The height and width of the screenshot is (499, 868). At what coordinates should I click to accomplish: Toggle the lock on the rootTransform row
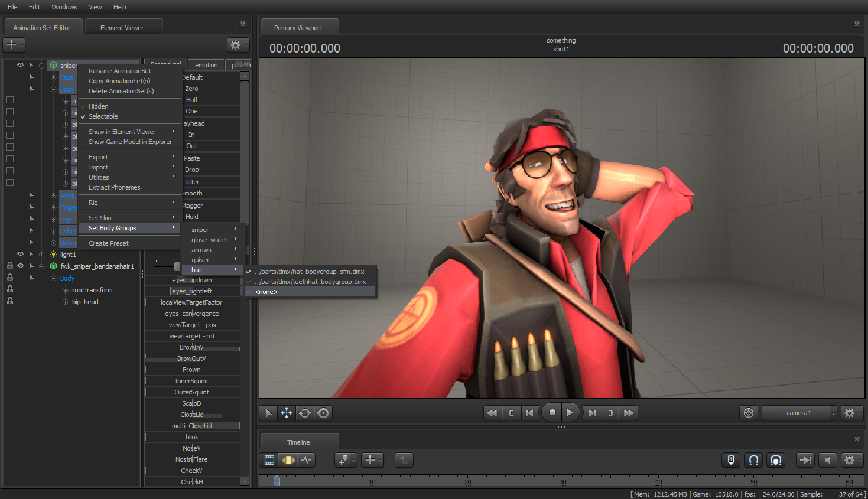click(10, 289)
